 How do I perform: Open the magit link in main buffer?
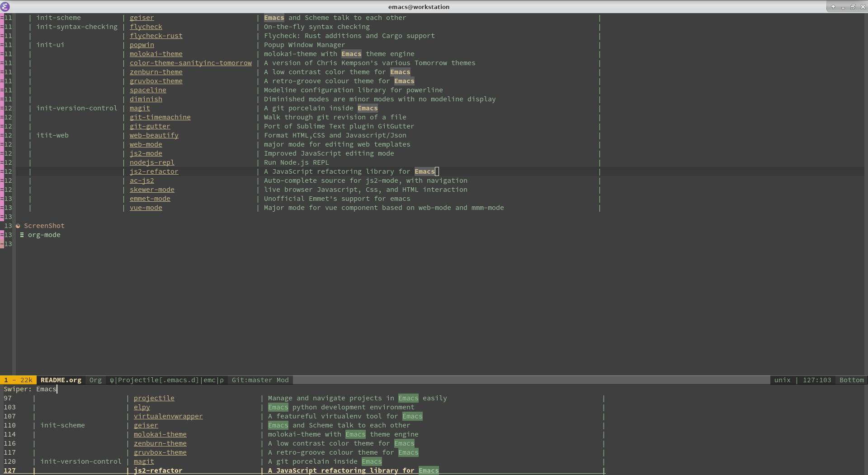click(140, 108)
